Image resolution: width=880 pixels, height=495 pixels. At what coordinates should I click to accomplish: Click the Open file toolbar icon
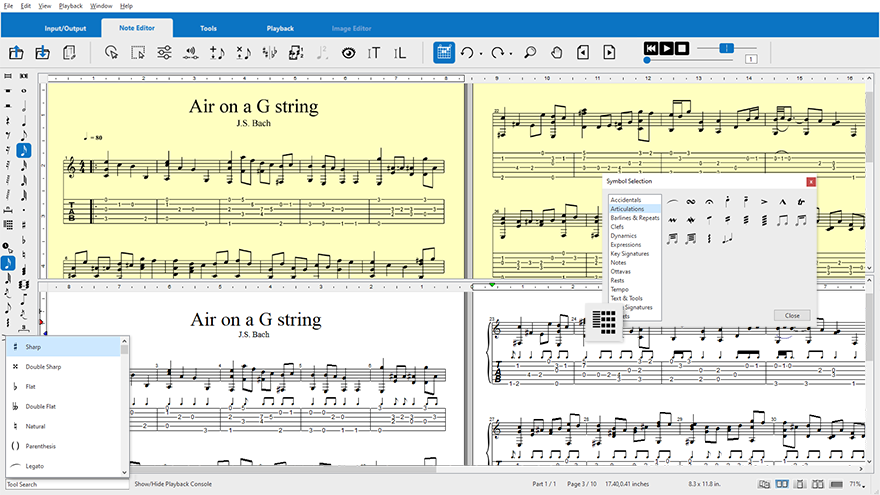[16, 53]
